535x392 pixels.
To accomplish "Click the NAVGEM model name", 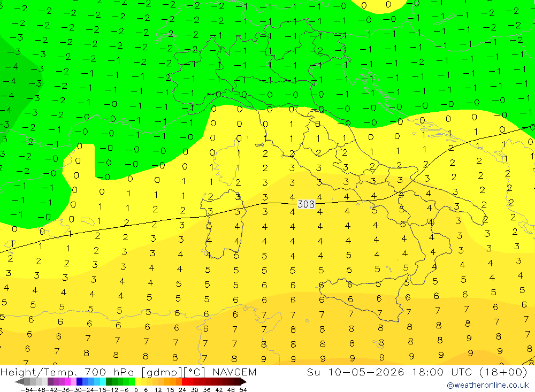I will [234, 372].
